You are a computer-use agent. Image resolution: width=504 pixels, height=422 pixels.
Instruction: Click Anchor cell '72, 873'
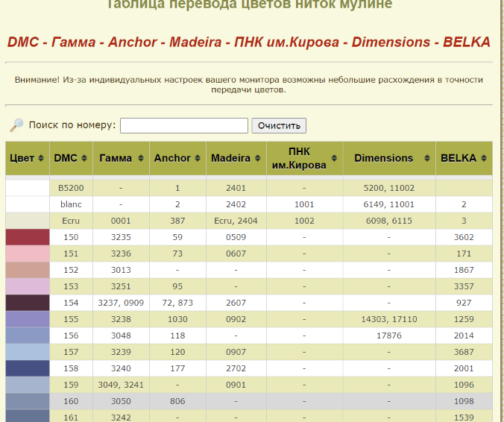(177, 303)
